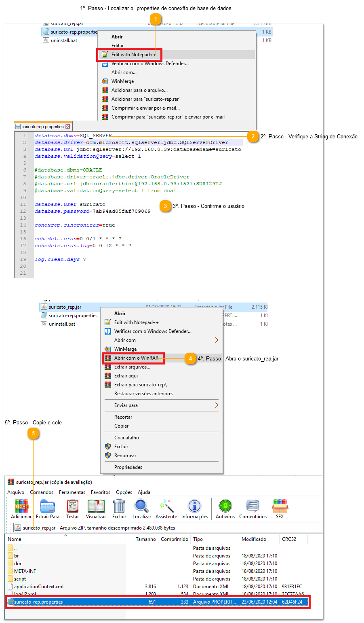Choose Editar in the context menu

point(118,46)
